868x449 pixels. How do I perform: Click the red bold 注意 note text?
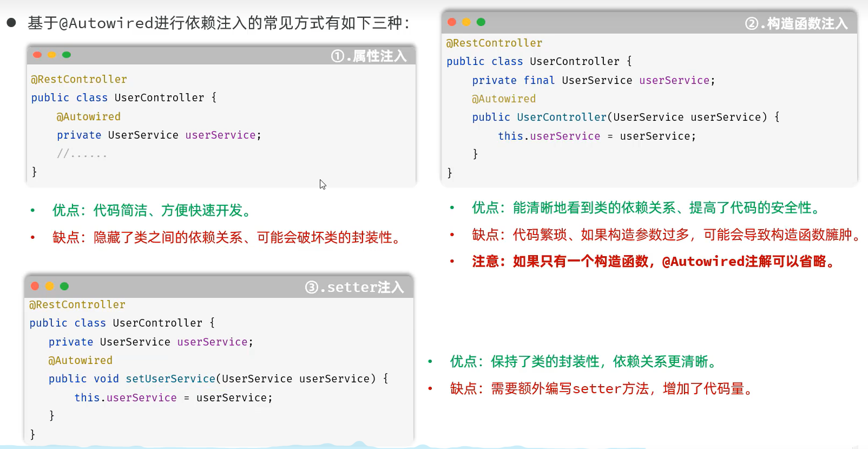coord(654,262)
